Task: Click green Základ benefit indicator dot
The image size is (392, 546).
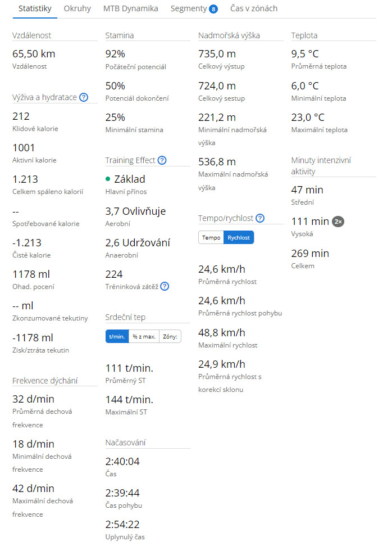Action: click(x=108, y=179)
